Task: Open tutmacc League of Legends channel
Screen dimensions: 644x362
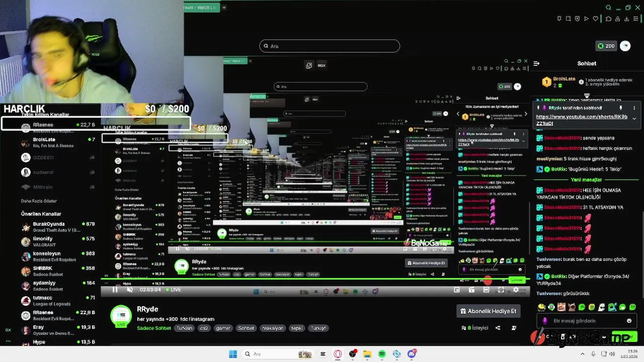Action: click(58, 300)
